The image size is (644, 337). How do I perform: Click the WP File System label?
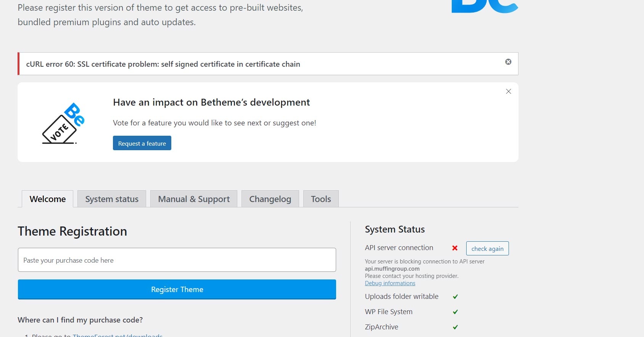tap(389, 312)
